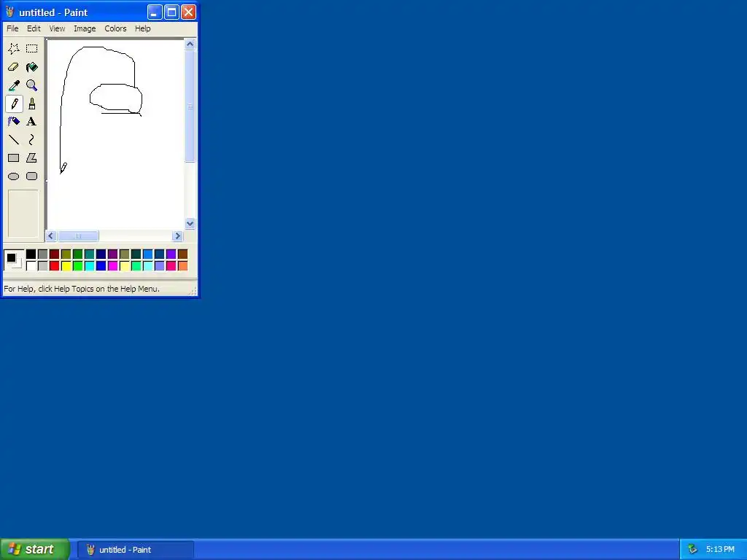This screenshot has height=560, width=747.
Task: Select the Text tool
Action: [31, 122]
